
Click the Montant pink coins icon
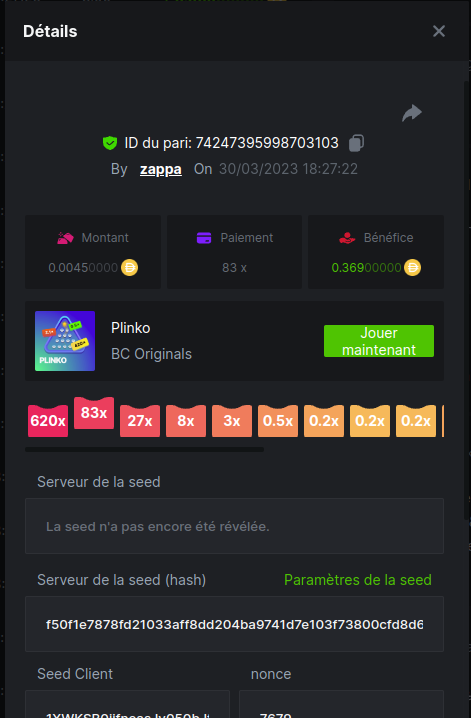point(65,238)
